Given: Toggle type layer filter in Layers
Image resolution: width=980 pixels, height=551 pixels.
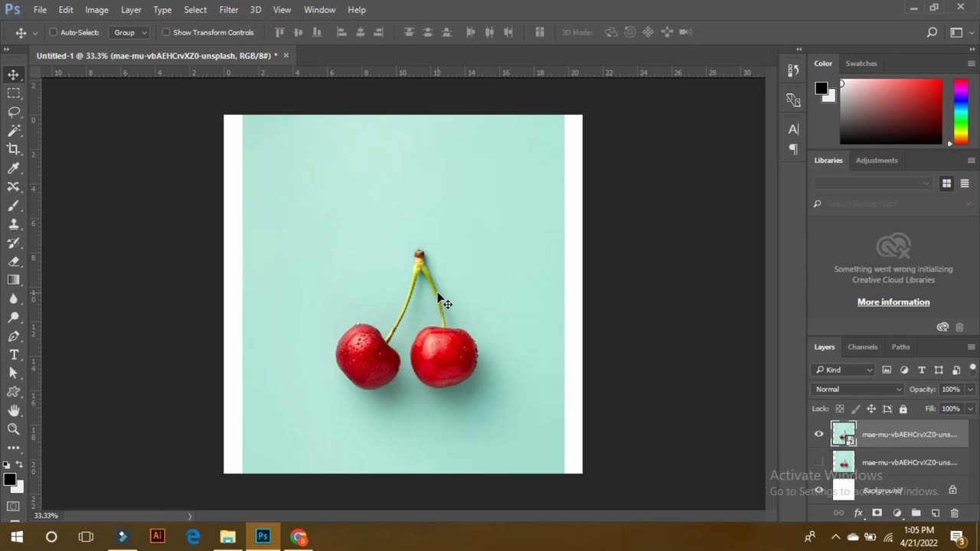Looking at the screenshot, I should [922, 370].
